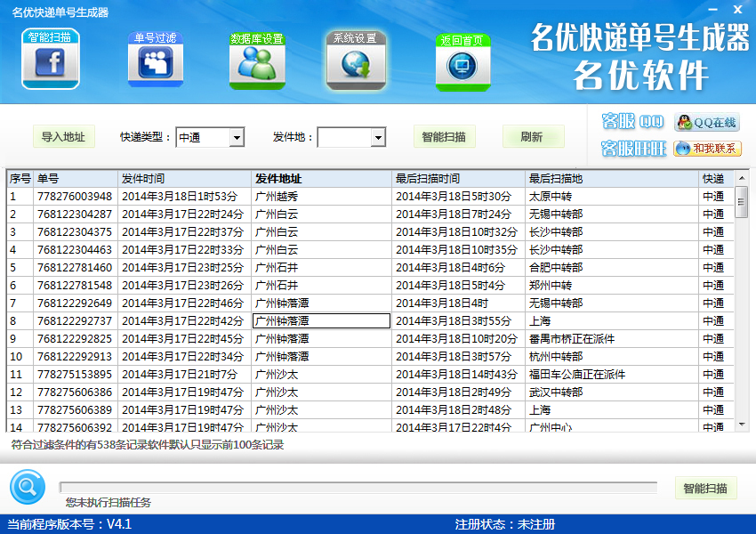Click the top 智能扫描 button beside 刷新
This screenshot has width=756, height=534.
(x=444, y=137)
